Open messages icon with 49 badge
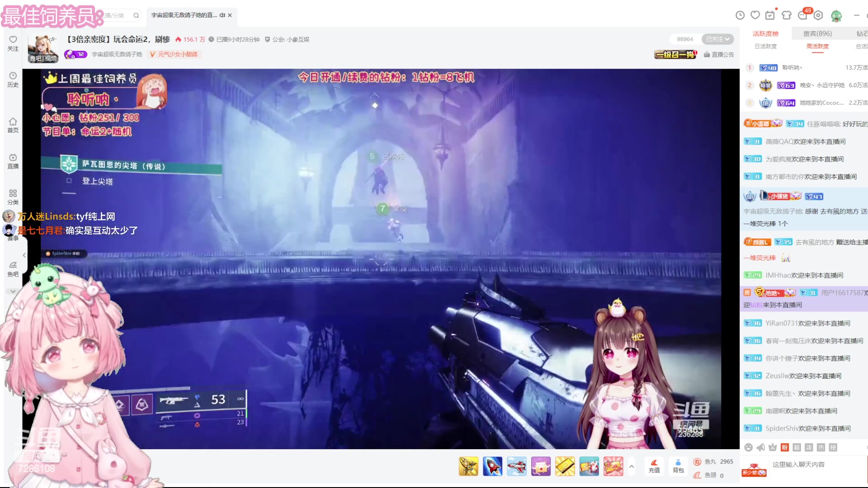 [803, 15]
